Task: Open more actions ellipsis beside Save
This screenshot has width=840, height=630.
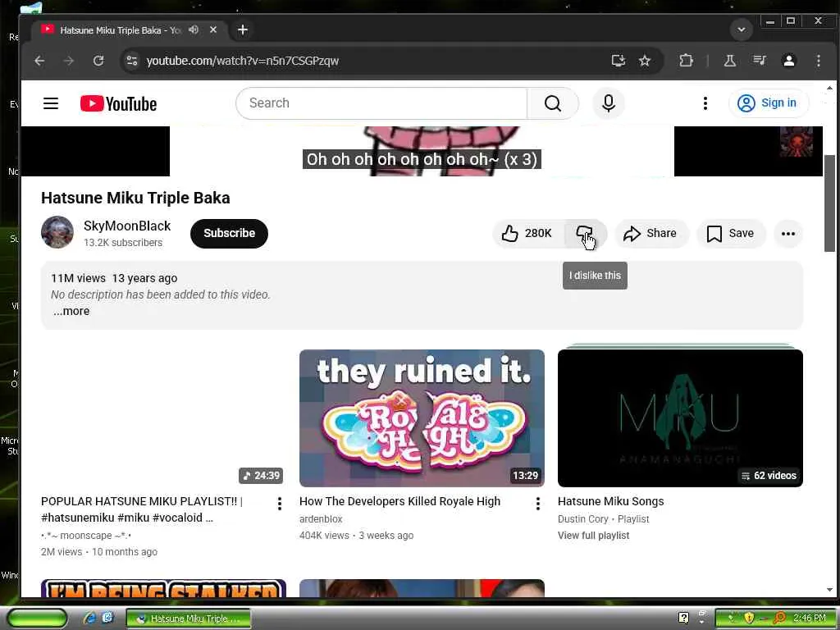Action: pos(788,234)
